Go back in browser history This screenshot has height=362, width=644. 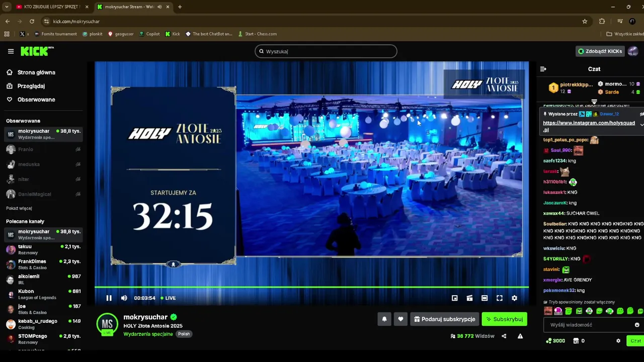(7, 21)
